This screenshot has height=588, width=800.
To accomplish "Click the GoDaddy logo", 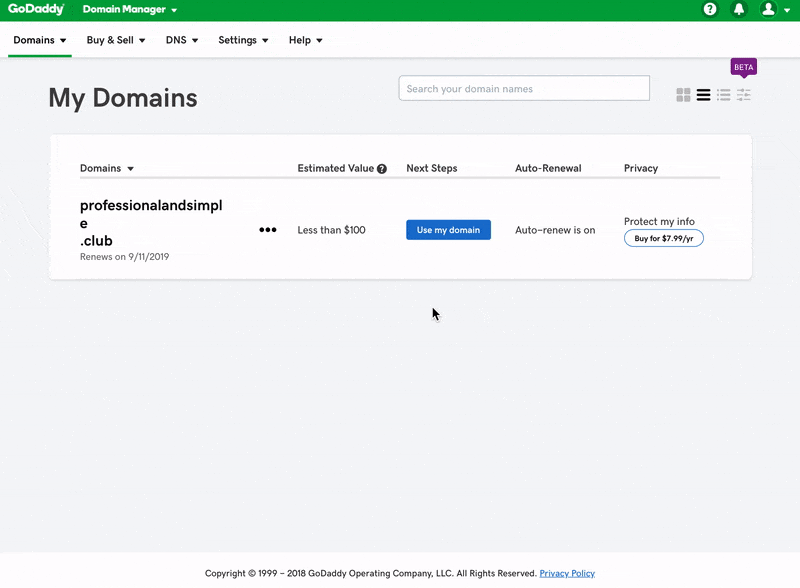I will [x=36, y=9].
